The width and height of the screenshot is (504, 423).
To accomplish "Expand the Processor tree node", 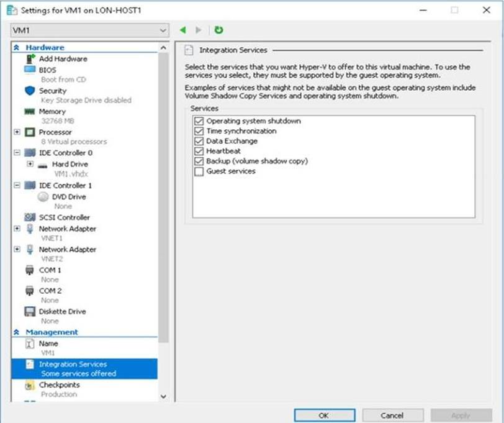I will point(17,132).
